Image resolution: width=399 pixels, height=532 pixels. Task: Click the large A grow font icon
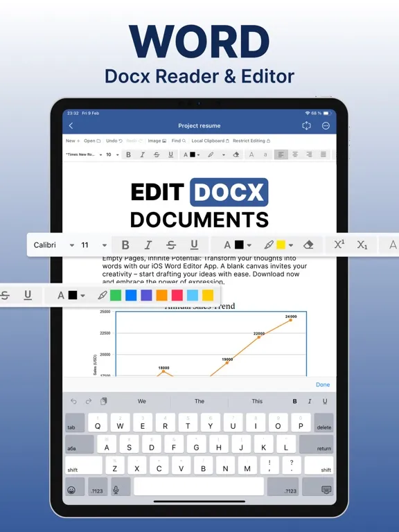(x=251, y=154)
